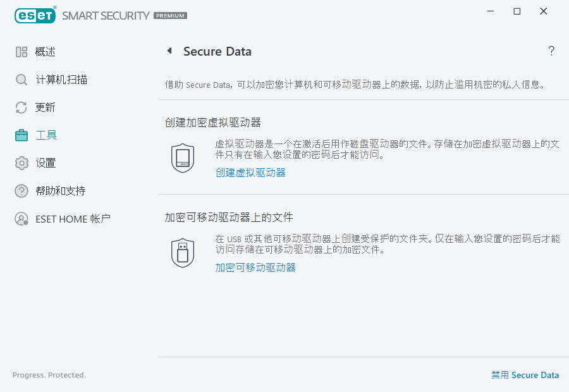The height and width of the screenshot is (392, 569).
Task: Disable Secure Data with 禁用 Secure Data
Action: pyautogui.click(x=525, y=375)
